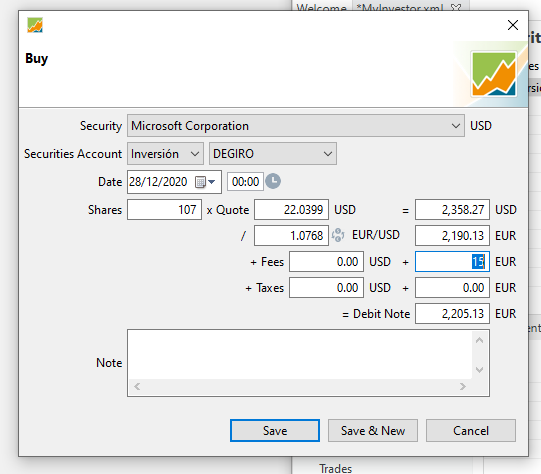Click the Note horizontal scroll left arrow
The height and width of the screenshot is (474, 541).
[x=137, y=386]
